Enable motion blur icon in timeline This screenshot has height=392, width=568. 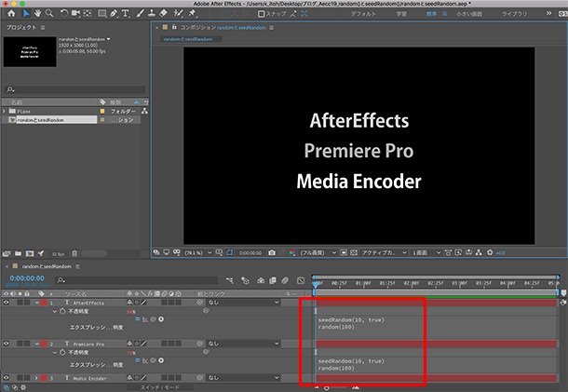pos(285,280)
